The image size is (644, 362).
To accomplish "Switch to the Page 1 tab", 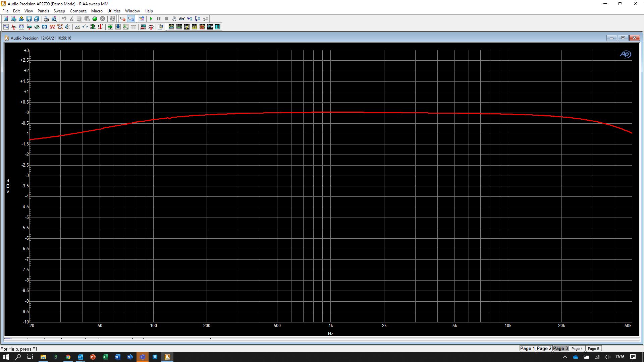I will (527, 349).
